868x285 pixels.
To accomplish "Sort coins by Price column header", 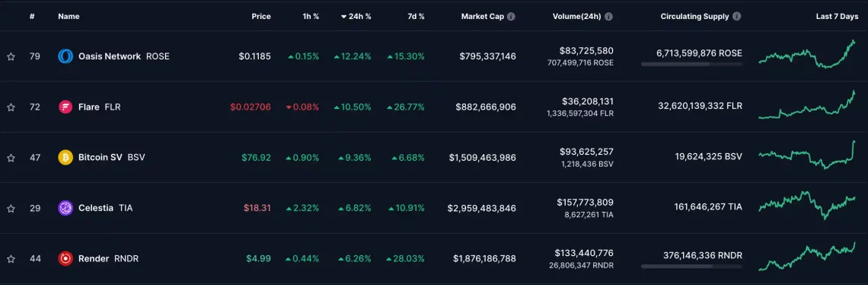I will [261, 17].
